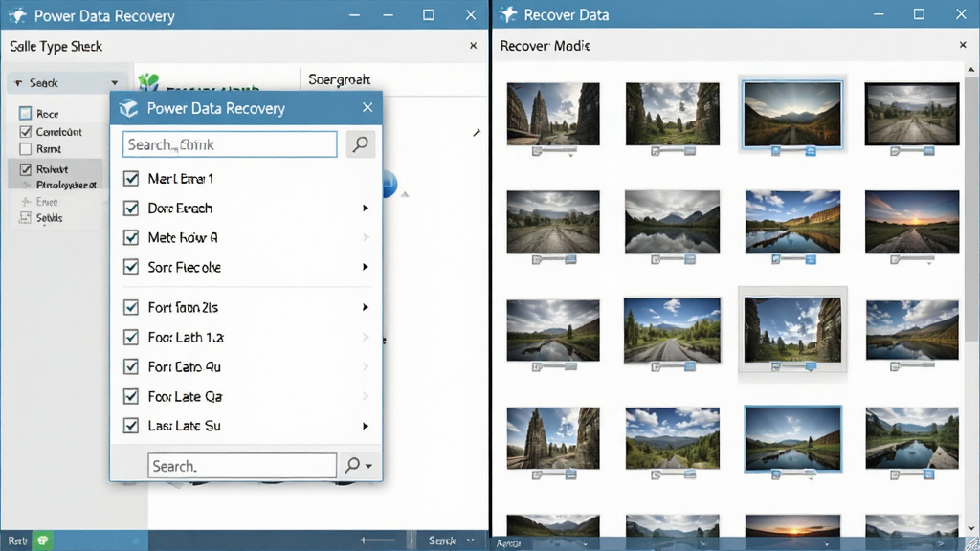Click inside the Search... Ebink input field
This screenshot has height=551, width=980.
(230, 144)
